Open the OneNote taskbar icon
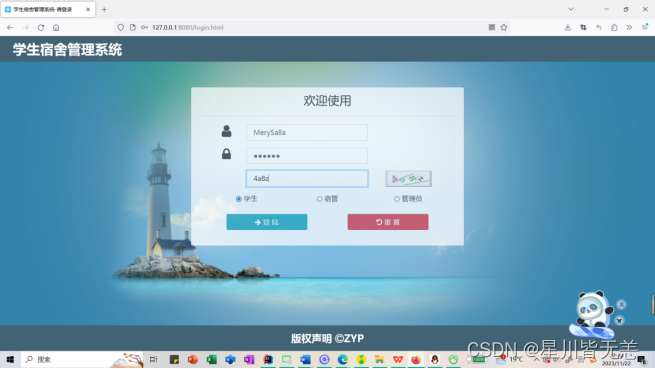 pos(249,359)
